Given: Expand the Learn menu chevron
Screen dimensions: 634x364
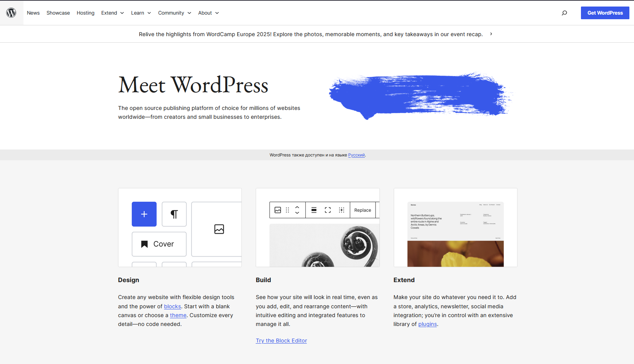Looking at the screenshot, I should 149,13.
